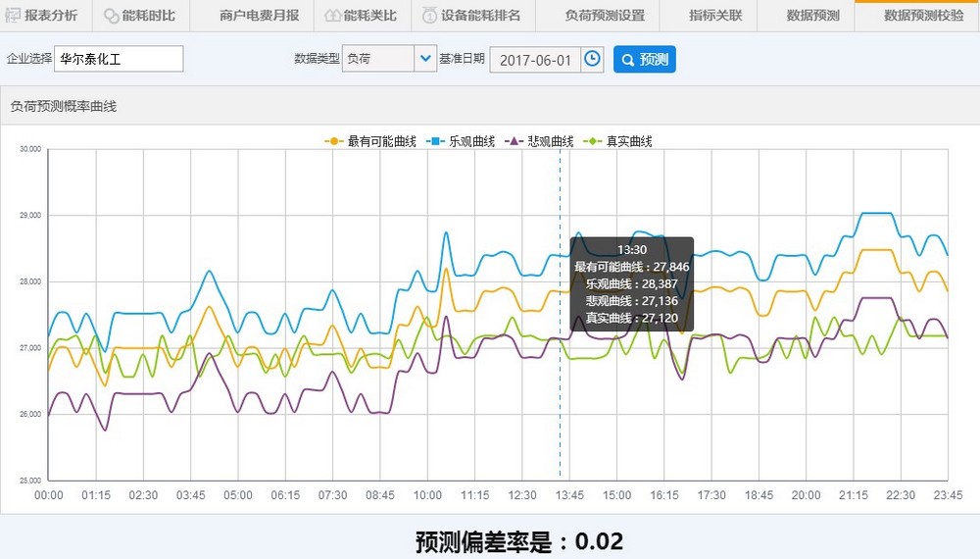Go to the 指标关联 tab
The image size is (980, 559).
[715, 16]
